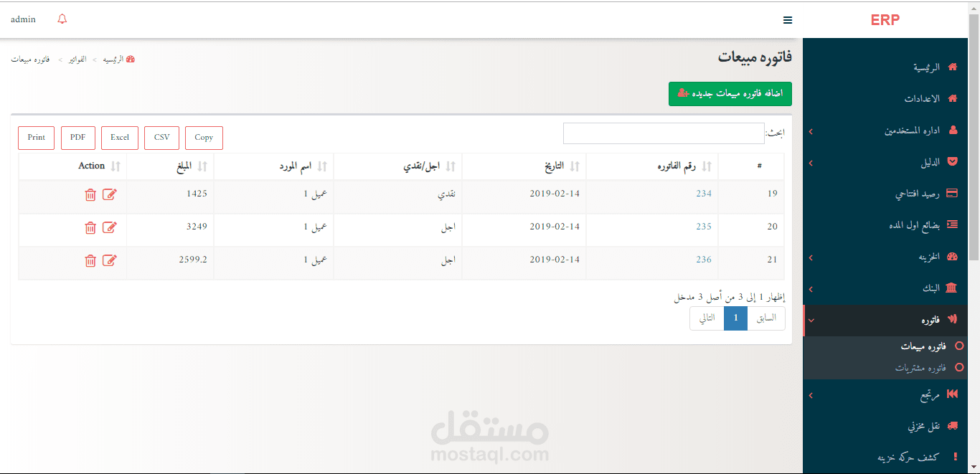This screenshot has width=980, height=474.
Task: Sort table by Action column
Action: point(73,166)
